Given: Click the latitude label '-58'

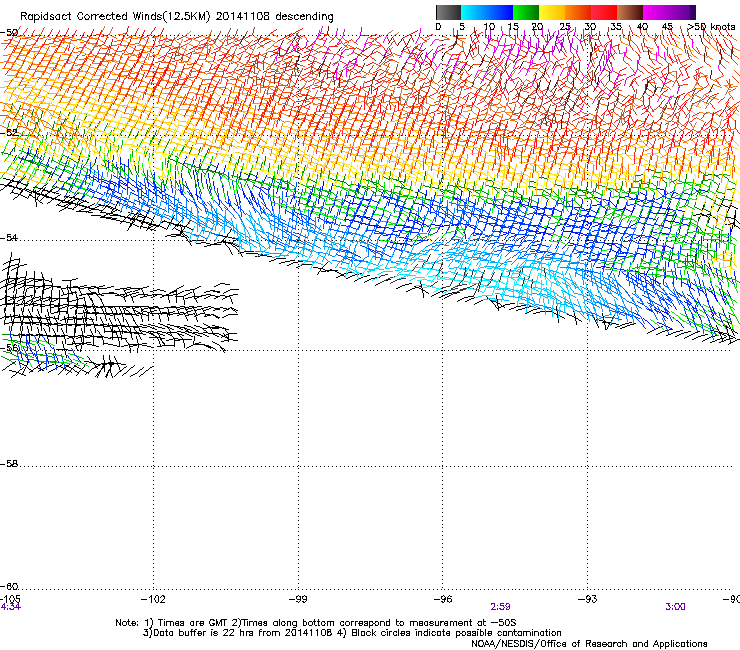Looking at the screenshot, I should tap(9, 464).
